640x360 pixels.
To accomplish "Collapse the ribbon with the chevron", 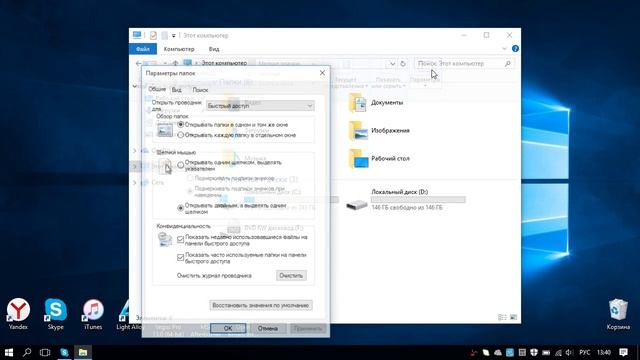I will pyautogui.click(x=504, y=49).
